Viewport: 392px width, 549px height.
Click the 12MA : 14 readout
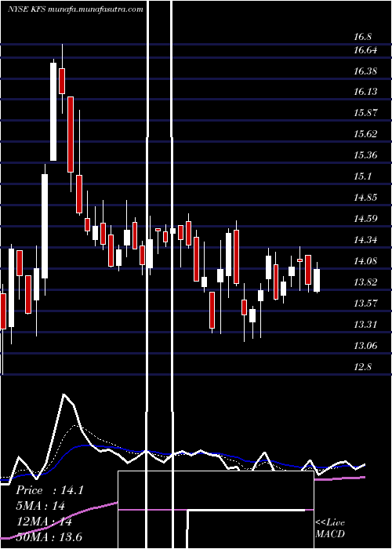(x=45, y=522)
